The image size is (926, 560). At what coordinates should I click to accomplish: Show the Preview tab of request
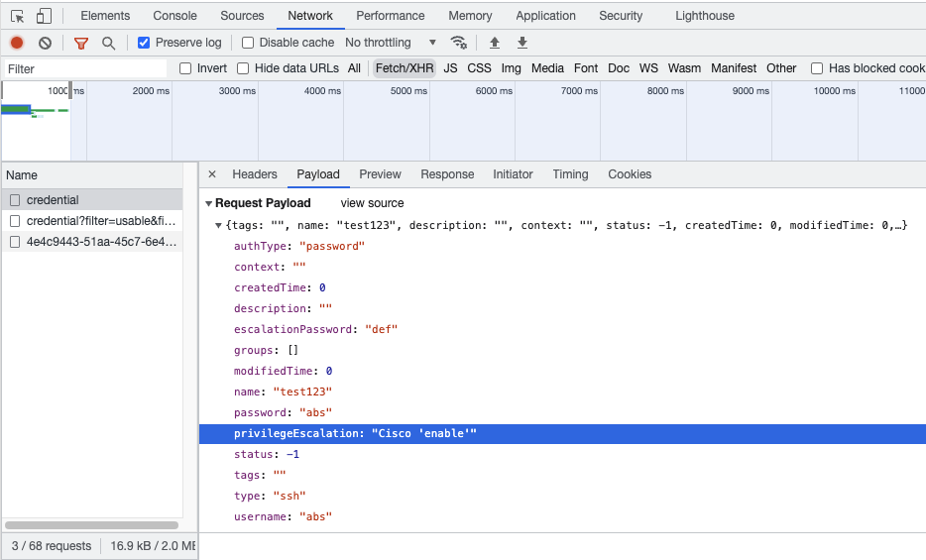[x=381, y=174]
